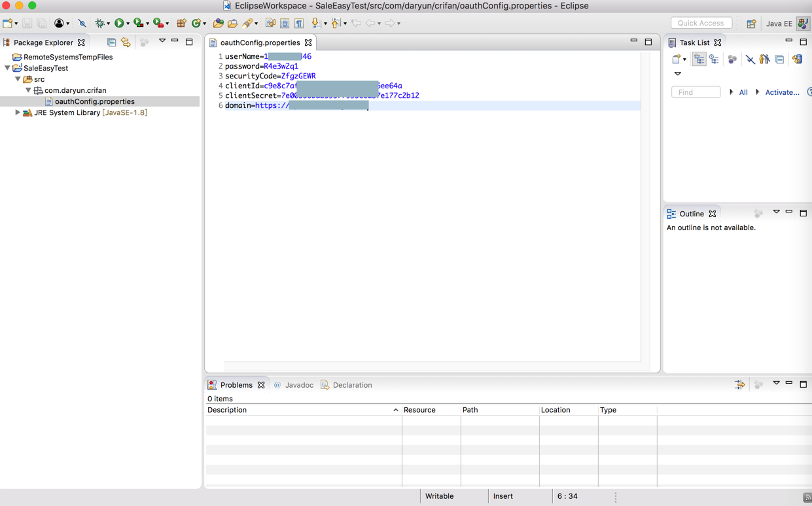This screenshot has height=506, width=812.
Task: Click the Quick Access search field
Action: point(700,23)
